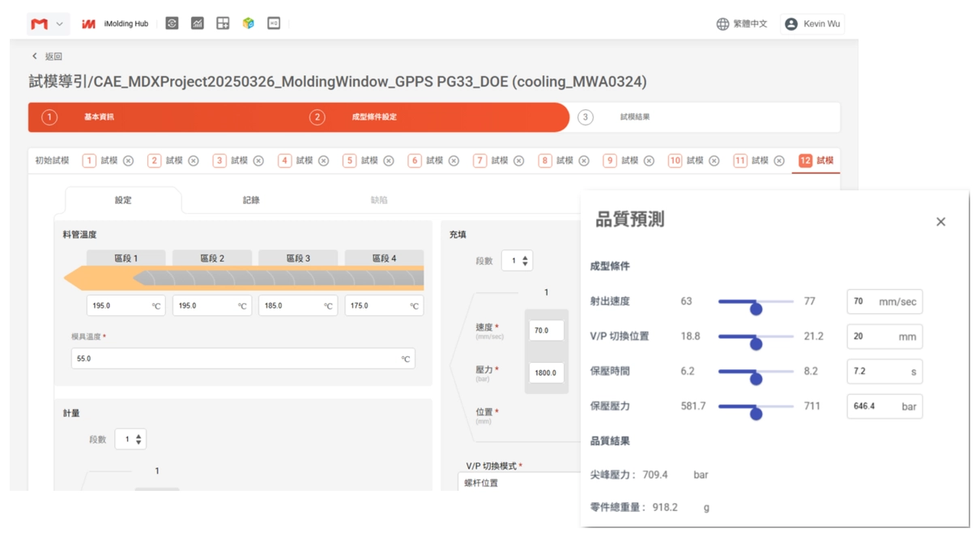
Task: Close the 品質預測 panel
Action: (x=940, y=222)
